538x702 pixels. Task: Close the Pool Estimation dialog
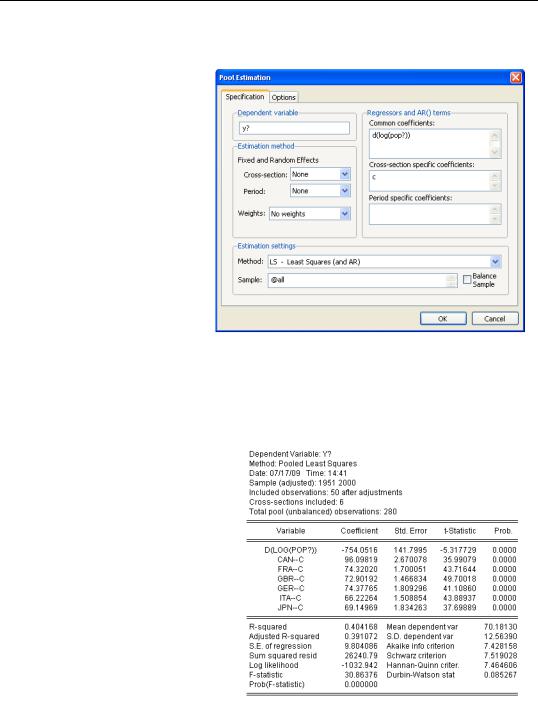pos(516,77)
